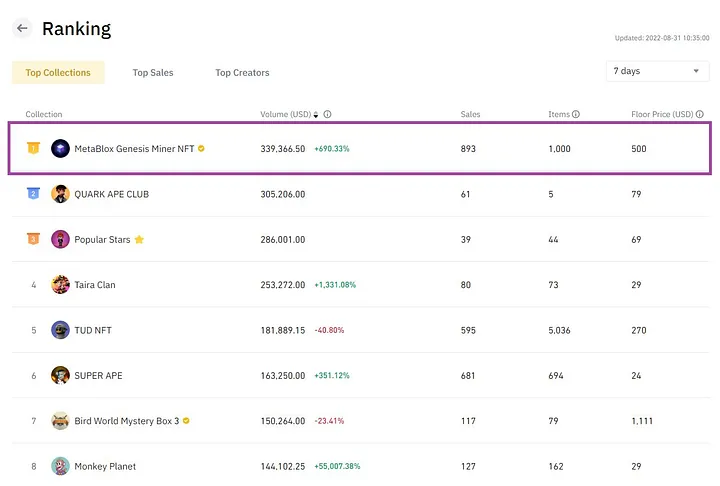Click the Volume (USD) info icon
Image resolution: width=720 pixels, height=486 pixels.
click(x=328, y=114)
